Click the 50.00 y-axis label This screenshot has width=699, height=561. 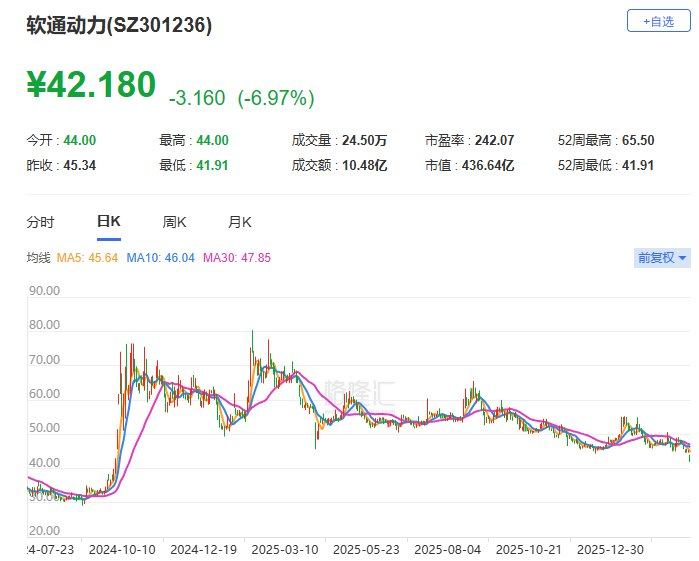click(x=44, y=428)
